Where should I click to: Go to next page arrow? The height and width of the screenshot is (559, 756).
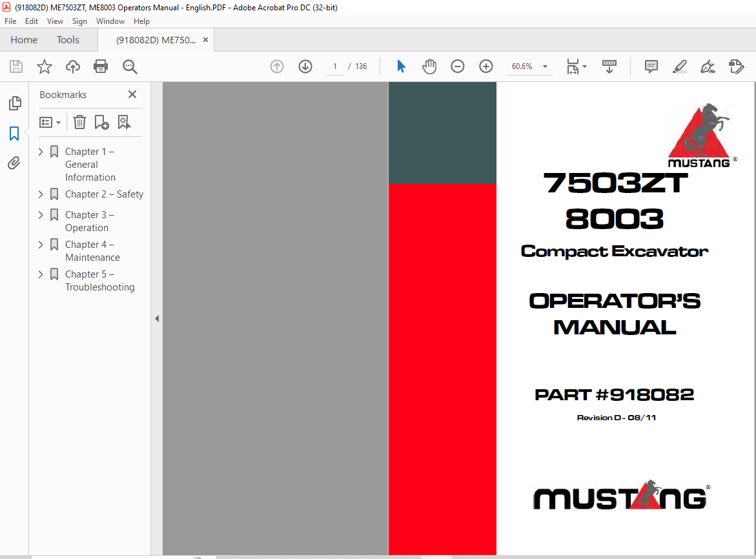pyautogui.click(x=305, y=66)
